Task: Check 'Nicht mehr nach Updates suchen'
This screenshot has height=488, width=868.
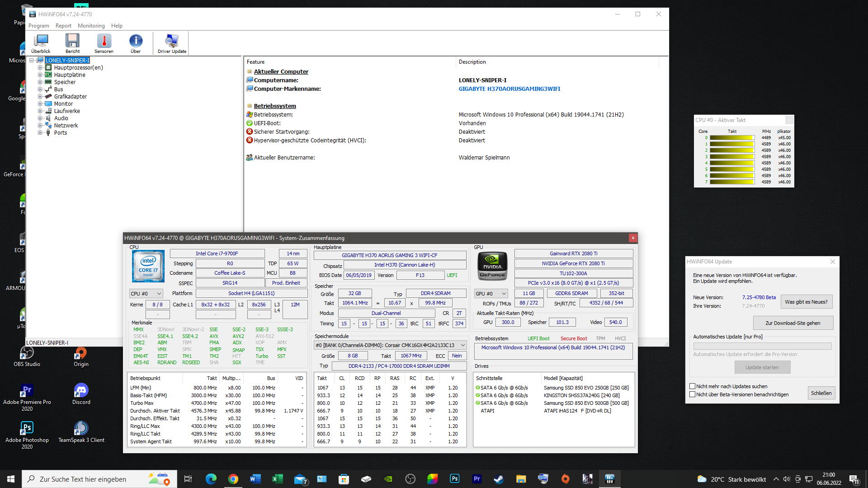Action: pyautogui.click(x=692, y=386)
